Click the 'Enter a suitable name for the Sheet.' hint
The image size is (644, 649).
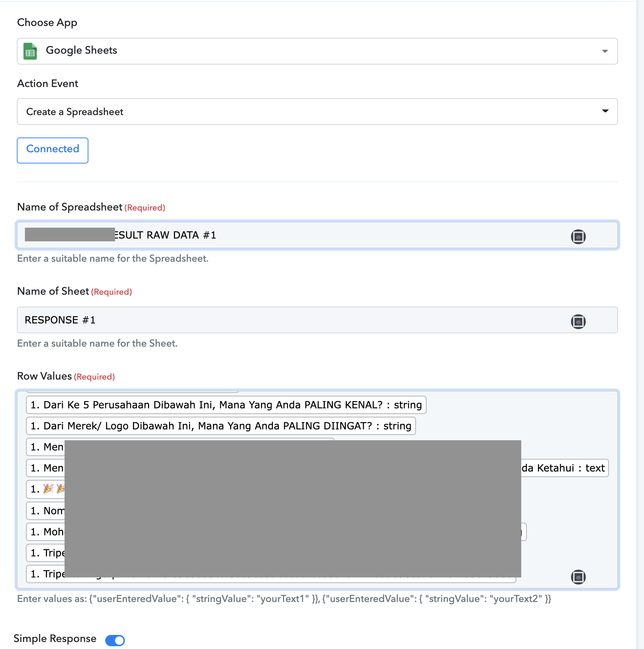pyautogui.click(x=98, y=343)
